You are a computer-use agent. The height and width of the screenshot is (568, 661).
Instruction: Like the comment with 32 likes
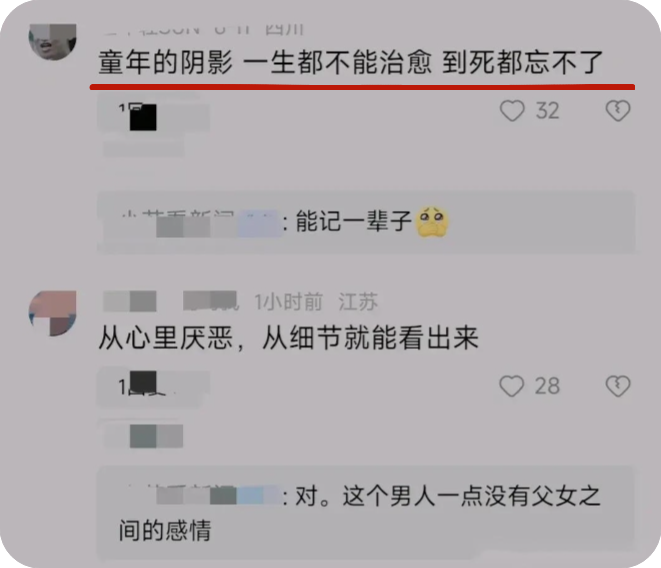point(512,111)
